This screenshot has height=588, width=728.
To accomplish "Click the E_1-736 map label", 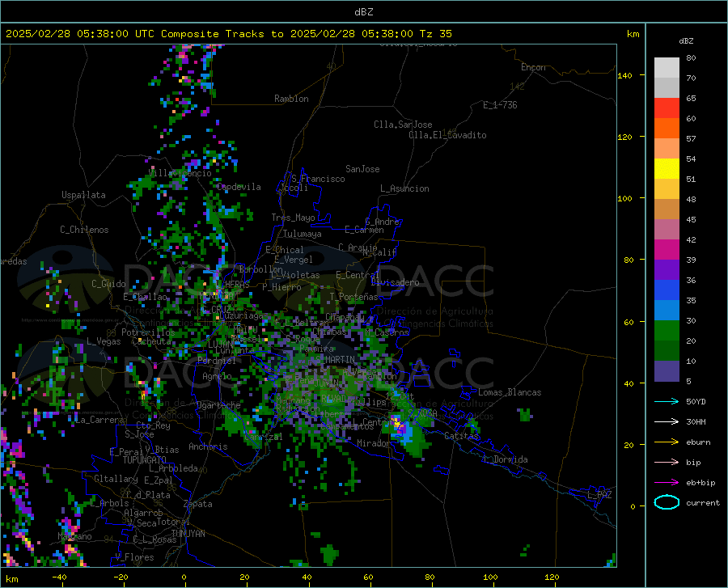I will click(x=500, y=105).
